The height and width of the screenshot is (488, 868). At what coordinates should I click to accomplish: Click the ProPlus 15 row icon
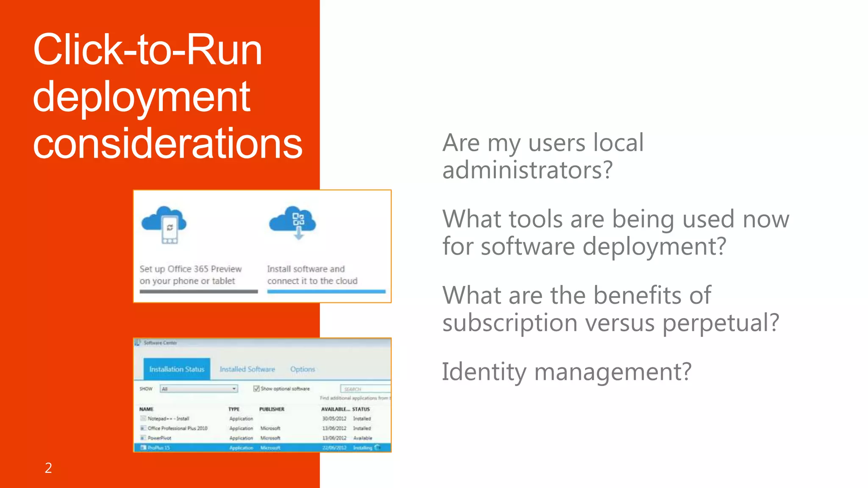tap(143, 448)
